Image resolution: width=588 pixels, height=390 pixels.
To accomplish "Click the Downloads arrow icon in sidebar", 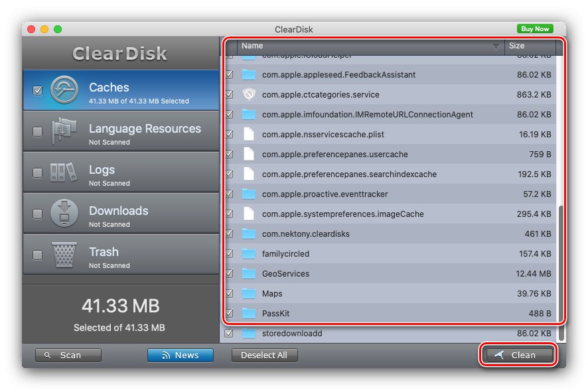I will [64, 213].
